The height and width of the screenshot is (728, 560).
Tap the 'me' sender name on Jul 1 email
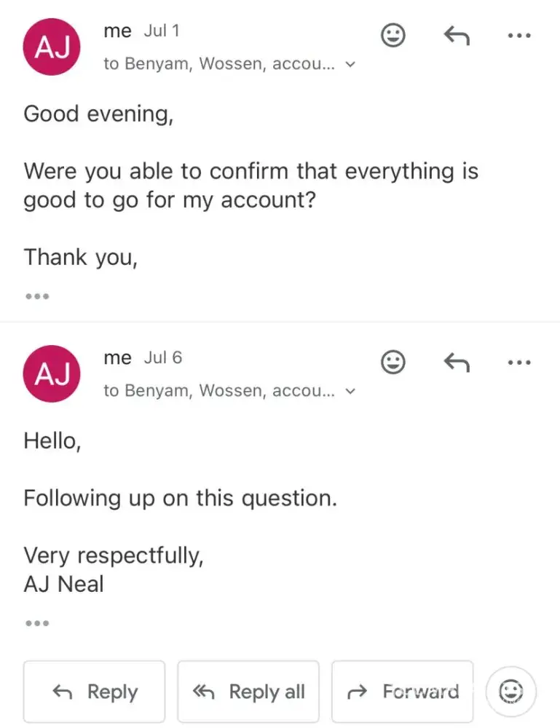pyautogui.click(x=117, y=31)
